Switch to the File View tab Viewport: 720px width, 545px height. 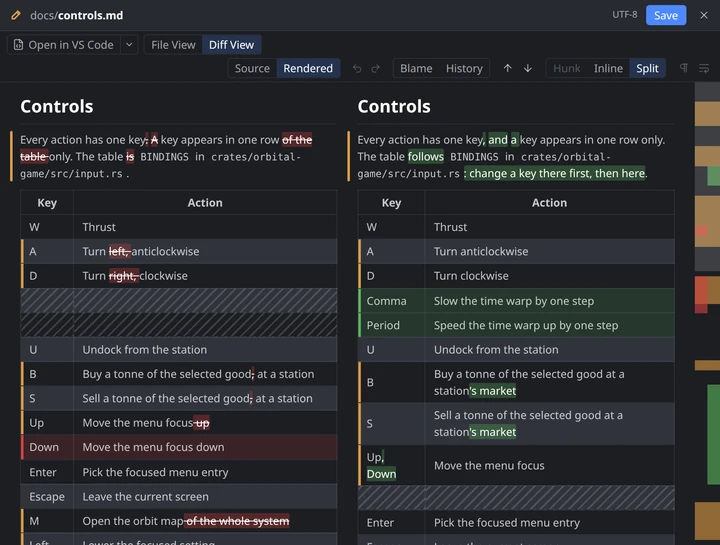pyautogui.click(x=173, y=45)
